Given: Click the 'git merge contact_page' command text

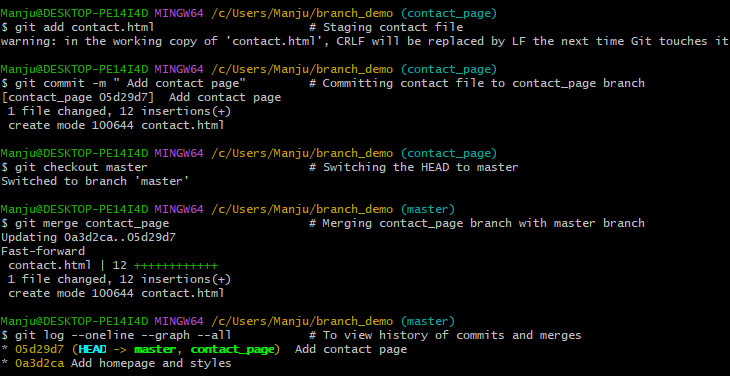Looking at the screenshot, I should (92, 223).
